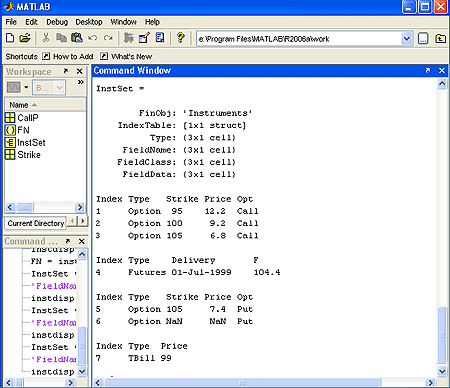Open the Profiler toolbar icon

click(x=160, y=38)
